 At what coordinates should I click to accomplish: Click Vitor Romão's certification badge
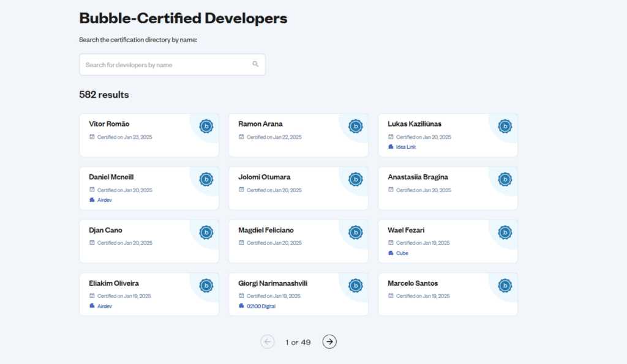pyautogui.click(x=206, y=126)
